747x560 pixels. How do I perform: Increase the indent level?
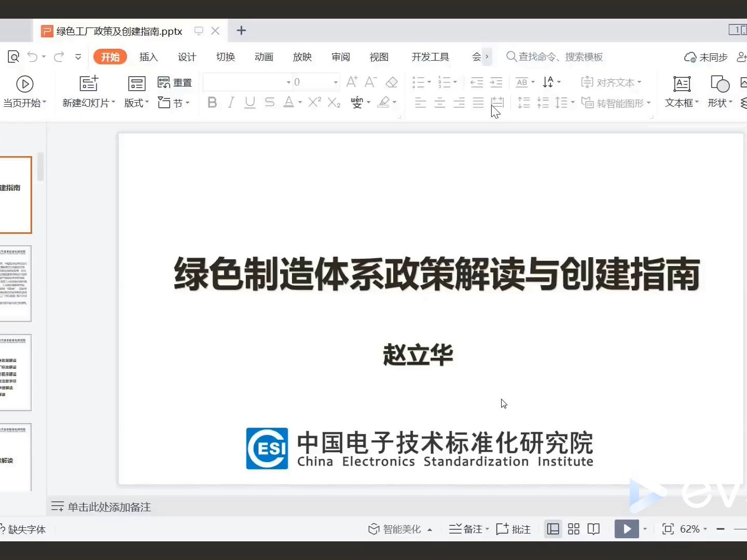point(496,82)
